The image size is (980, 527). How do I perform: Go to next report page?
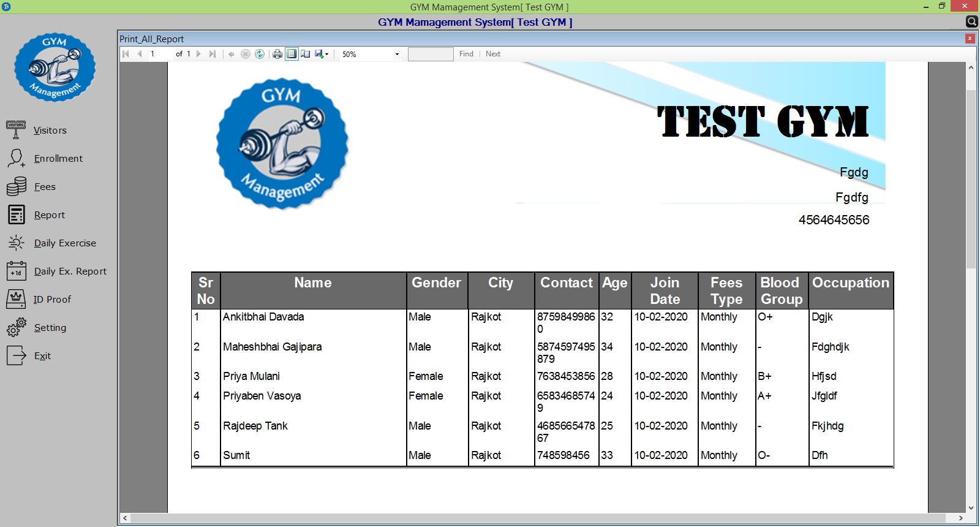[198, 54]
